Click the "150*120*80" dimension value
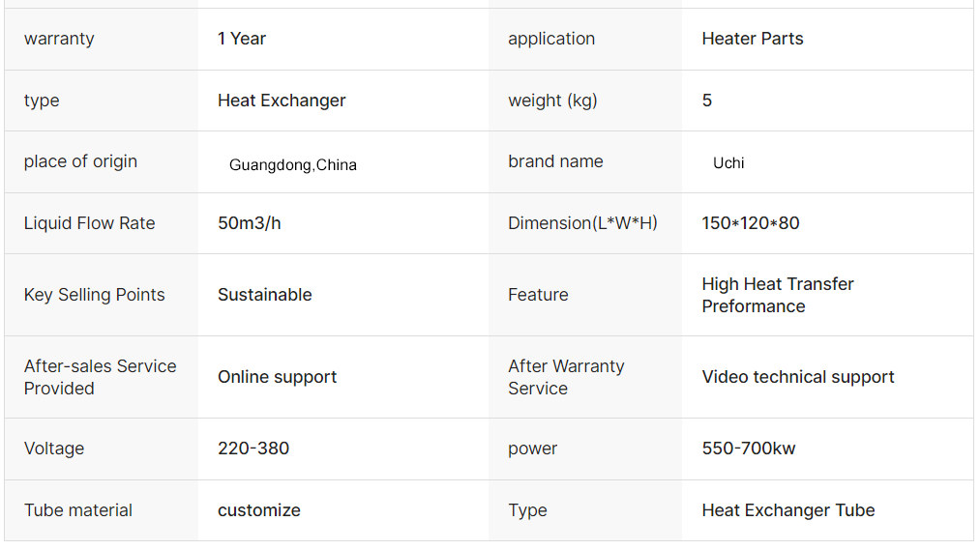 coord(751,223)
